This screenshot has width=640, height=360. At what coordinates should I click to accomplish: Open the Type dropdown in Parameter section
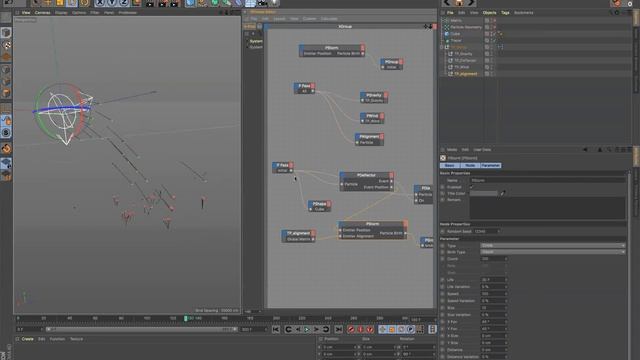[x=553, y=246]
